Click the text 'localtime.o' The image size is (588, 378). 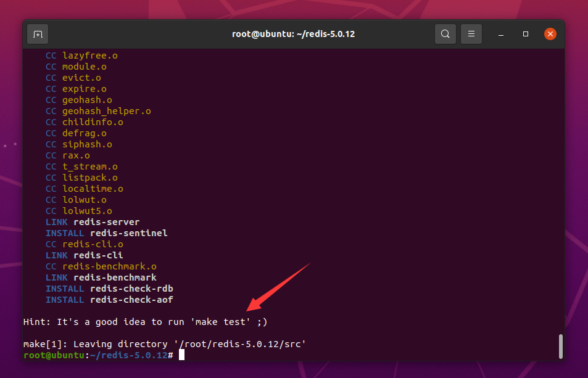[93, 189]
